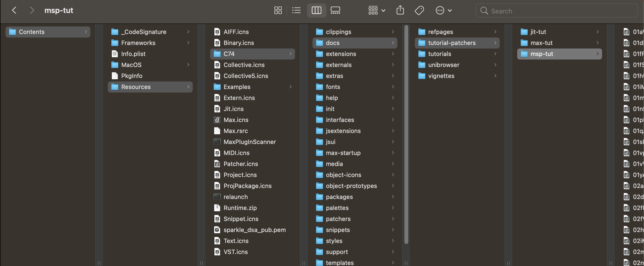Open the jit-tut folder
Viewport: 644px width, 266px height.
pyautogui.click(x=559, y=32)
